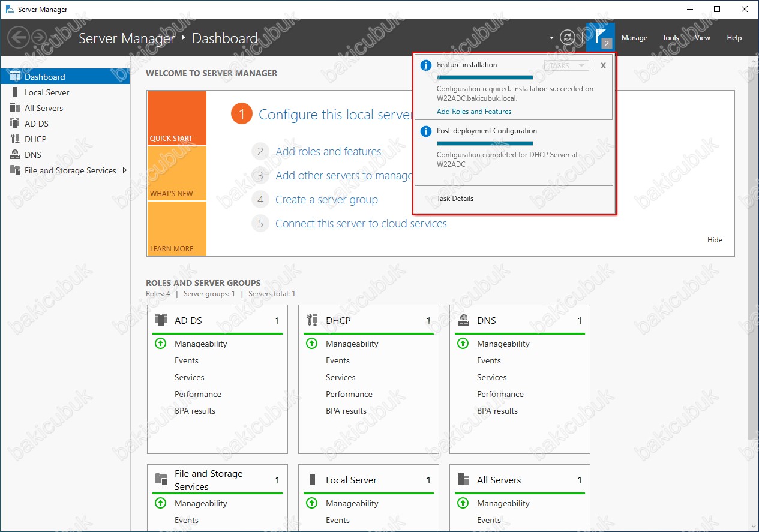Click the forward navigation arrow

pos(40,37)
